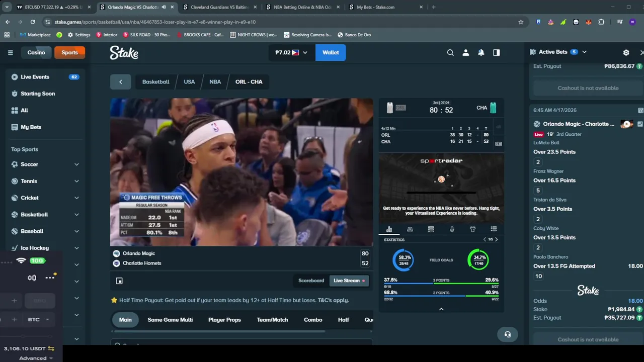Switch to the Cleveland Guardians browser tab

[219, 7]
